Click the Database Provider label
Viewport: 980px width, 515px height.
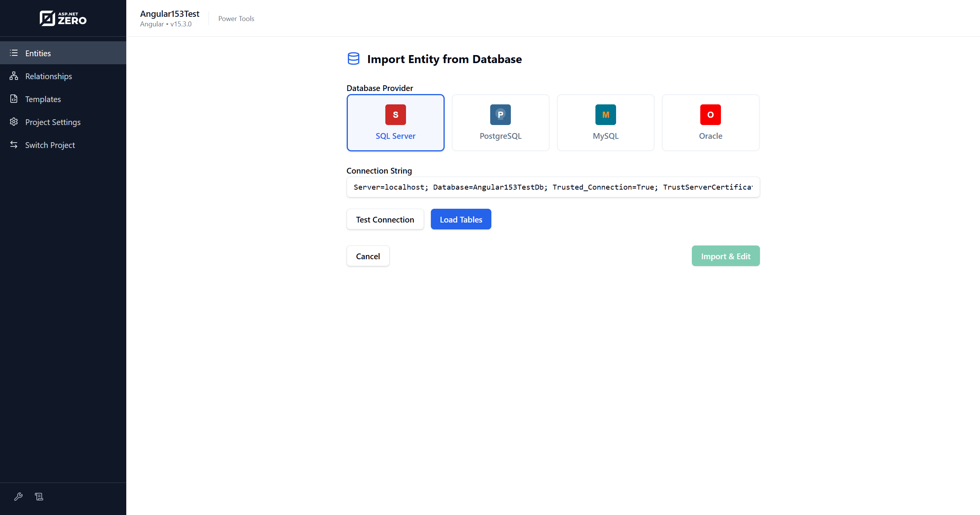pyautogui.click(x=380, y=88)
